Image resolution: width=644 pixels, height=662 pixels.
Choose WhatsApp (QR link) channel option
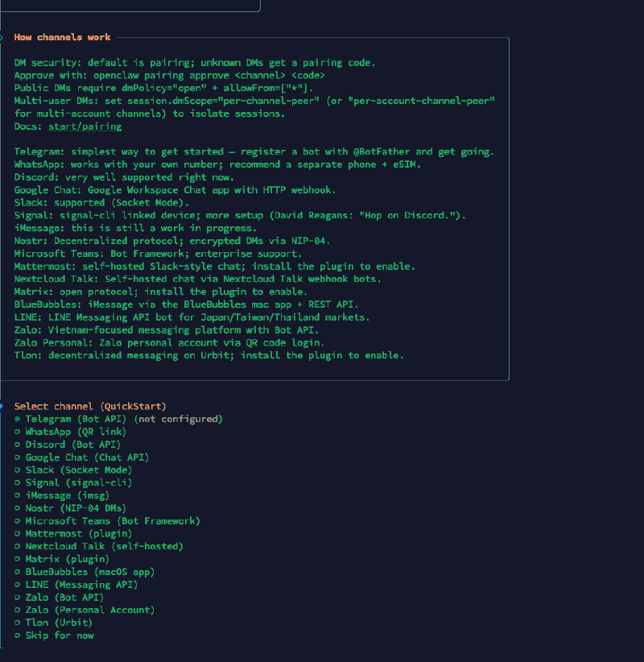pos(18,432)
